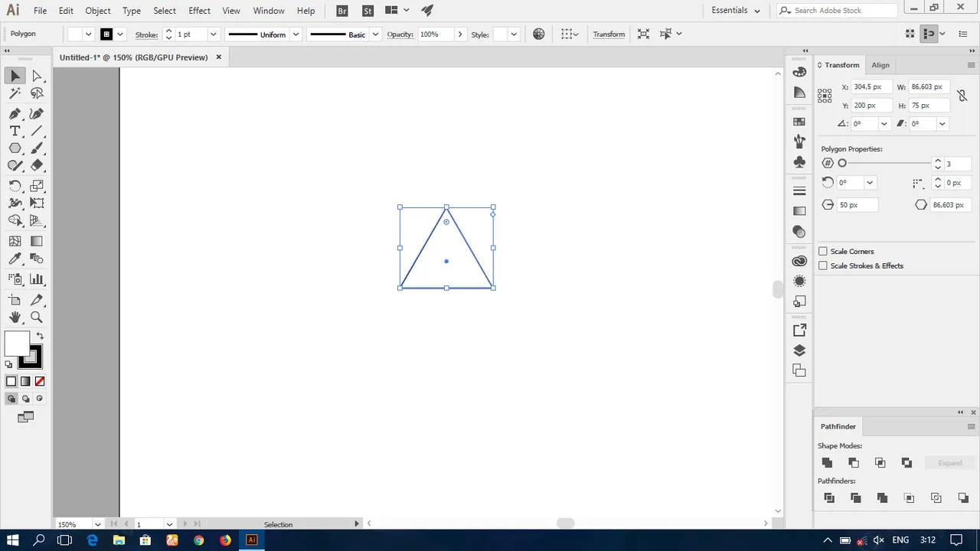Image resolution: width=980 pixels, height=551 pixels.
Task: Pick the Line Segment tool
Action: click(37, 131)
